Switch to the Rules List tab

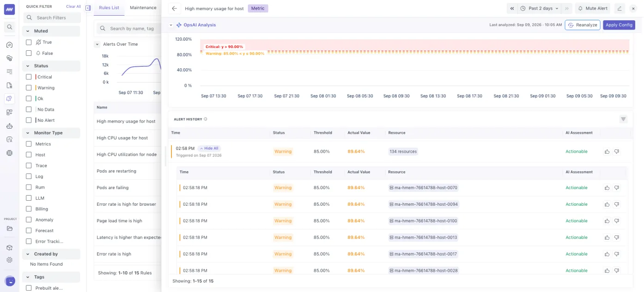(109, 8)
